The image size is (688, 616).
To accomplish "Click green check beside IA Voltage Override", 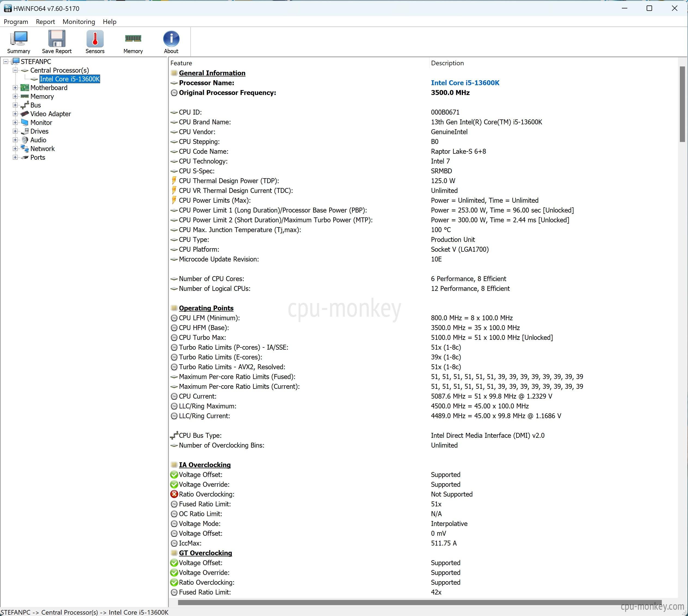I will click(174, 484).
